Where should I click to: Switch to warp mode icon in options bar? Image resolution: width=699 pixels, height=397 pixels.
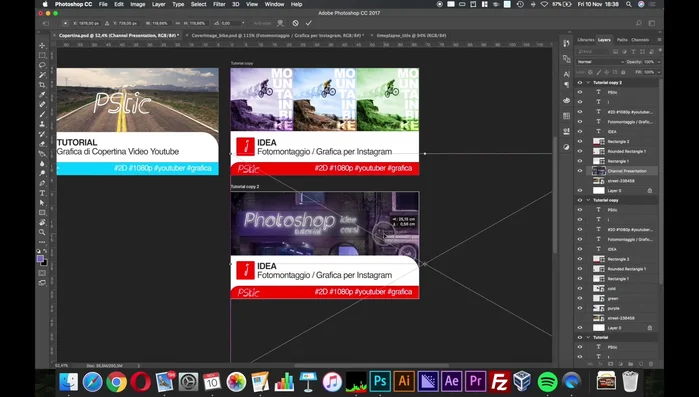(280, 23)
